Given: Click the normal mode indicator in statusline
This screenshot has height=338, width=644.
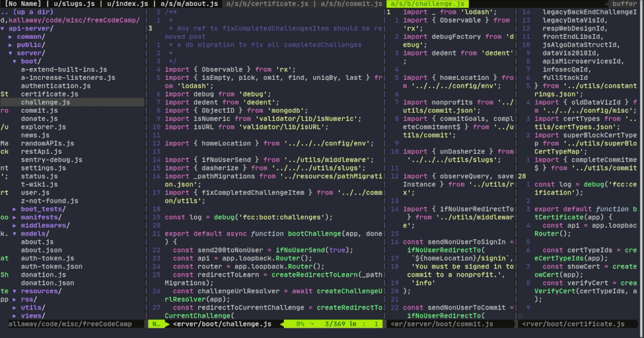Looking at the screenshot, I should (x=156, y=324).
